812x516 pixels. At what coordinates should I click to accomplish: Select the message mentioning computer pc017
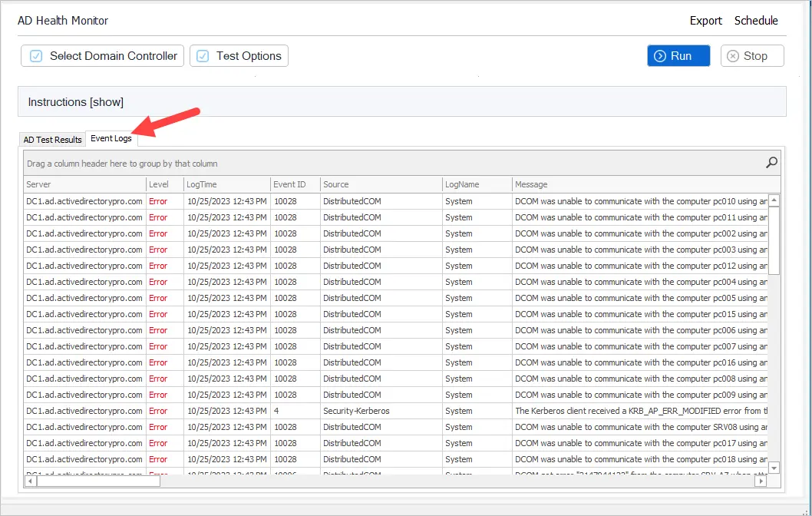point(641,443)
